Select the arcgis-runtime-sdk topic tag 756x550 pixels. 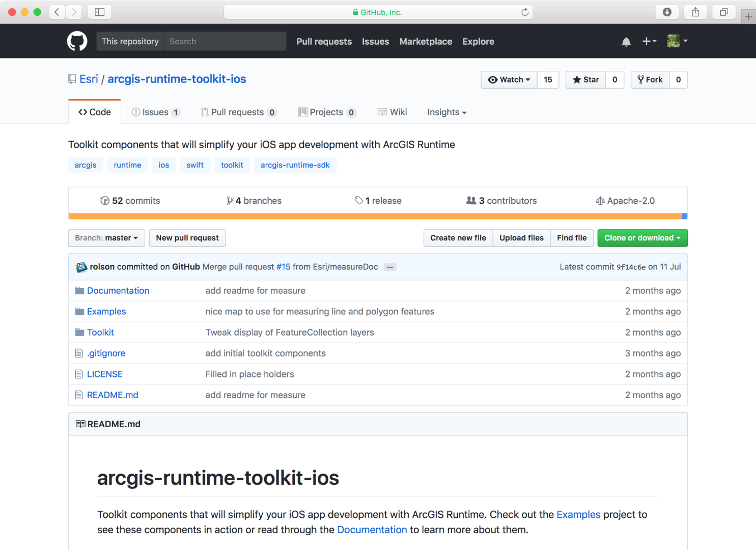[x=295, y=165]
